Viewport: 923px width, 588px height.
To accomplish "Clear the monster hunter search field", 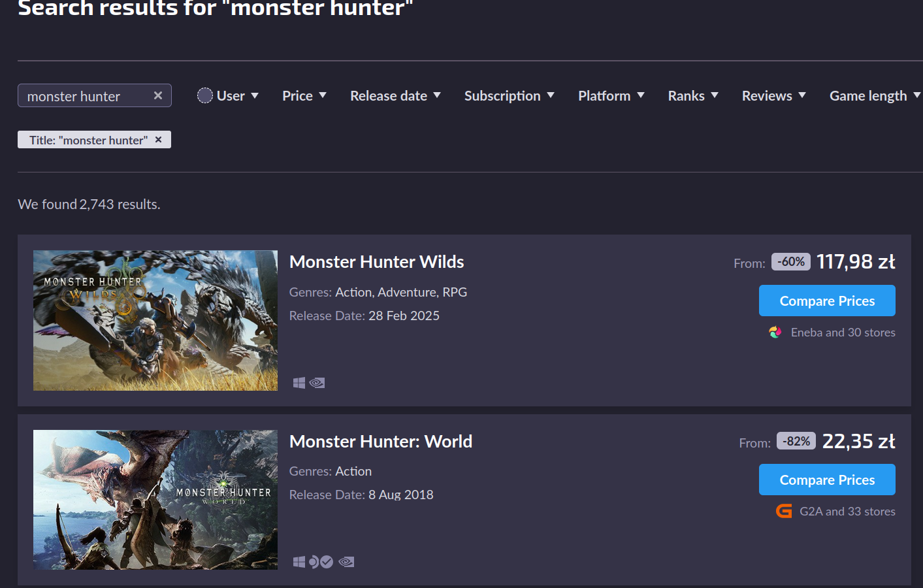I will (x=158, y=95).
